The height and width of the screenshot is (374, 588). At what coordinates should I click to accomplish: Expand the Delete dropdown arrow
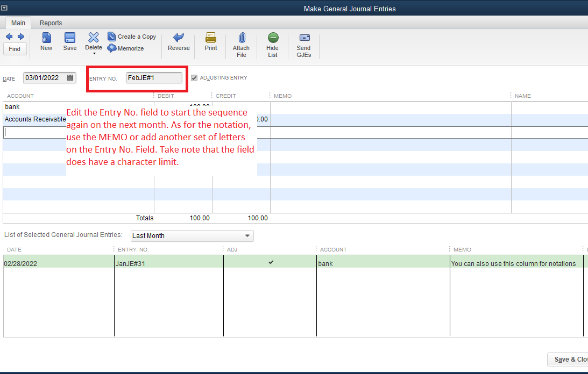point(94,54)
